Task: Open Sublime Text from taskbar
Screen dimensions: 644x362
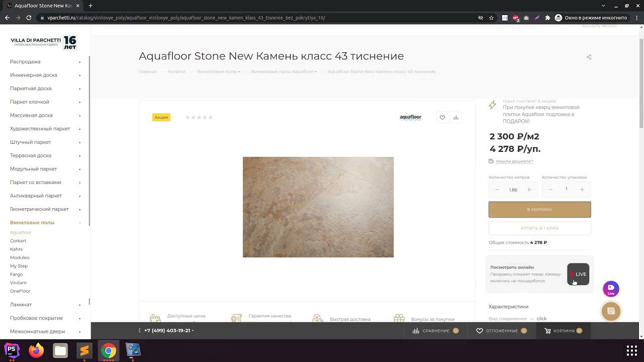Action: pos(85,350)
